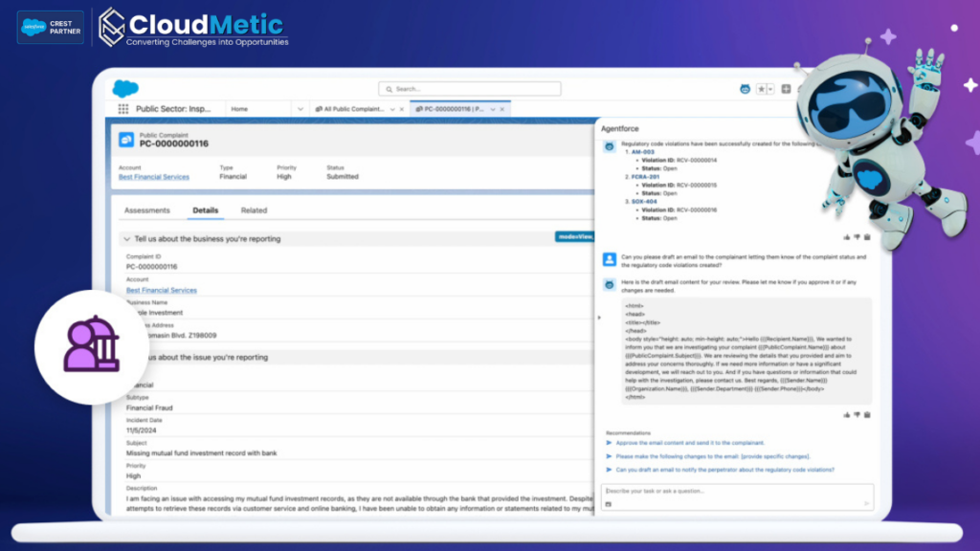This screenshot has width=980, height=551.
Task: Open the navigation menu chevron after Home
Action: pos(300,109)
